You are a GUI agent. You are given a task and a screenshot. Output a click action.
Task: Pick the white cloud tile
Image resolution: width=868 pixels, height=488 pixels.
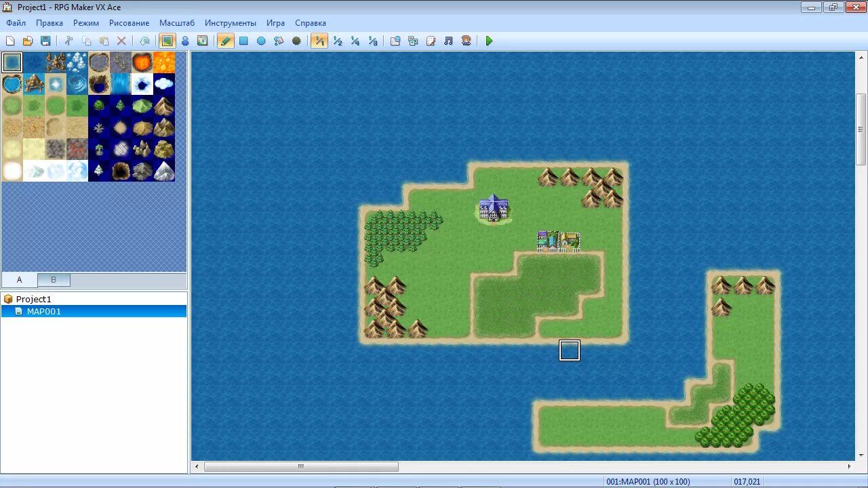pos(164,84)
